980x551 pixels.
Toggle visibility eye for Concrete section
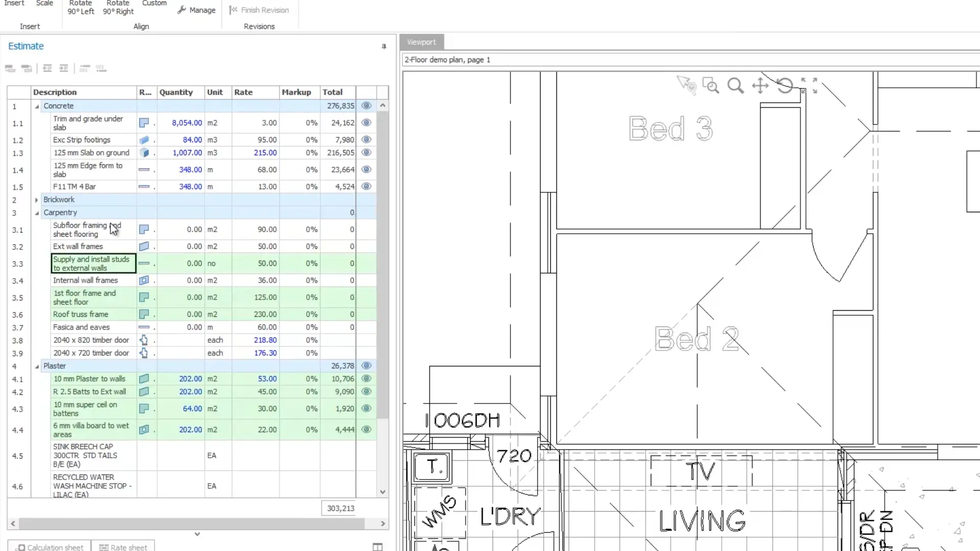[x=366, y=106]
